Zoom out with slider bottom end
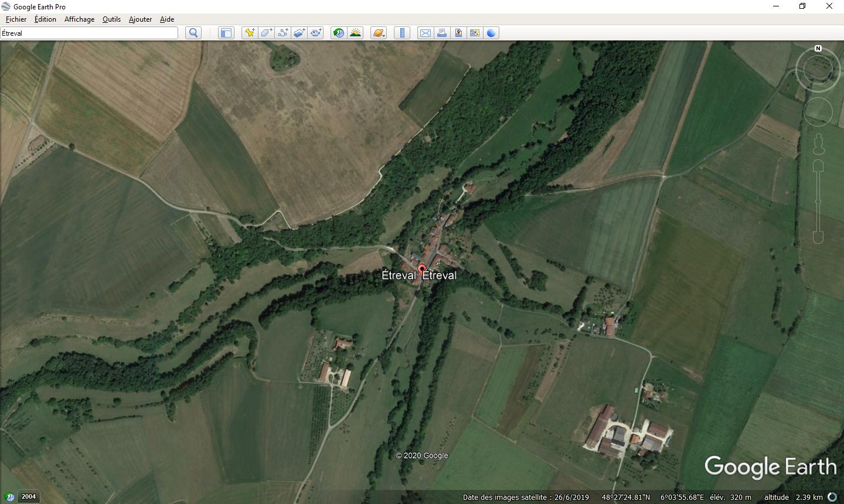Viewport: 844px width, 504px height. pos(818,237)
